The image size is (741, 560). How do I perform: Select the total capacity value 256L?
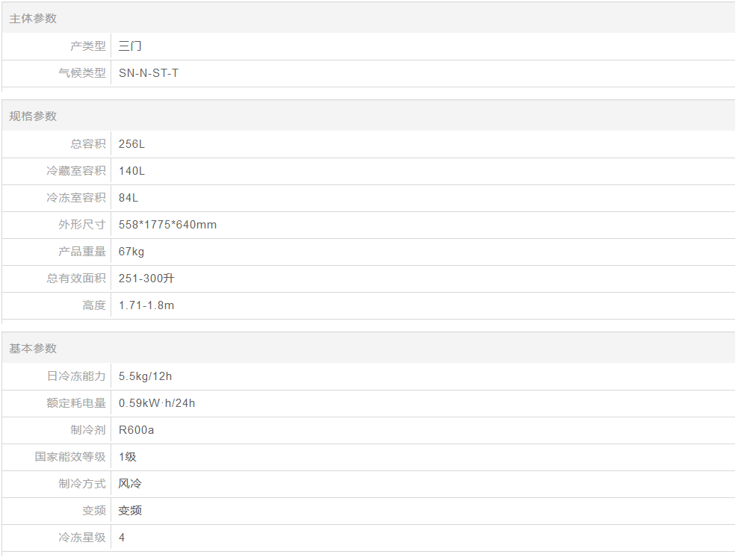[132, 144]
